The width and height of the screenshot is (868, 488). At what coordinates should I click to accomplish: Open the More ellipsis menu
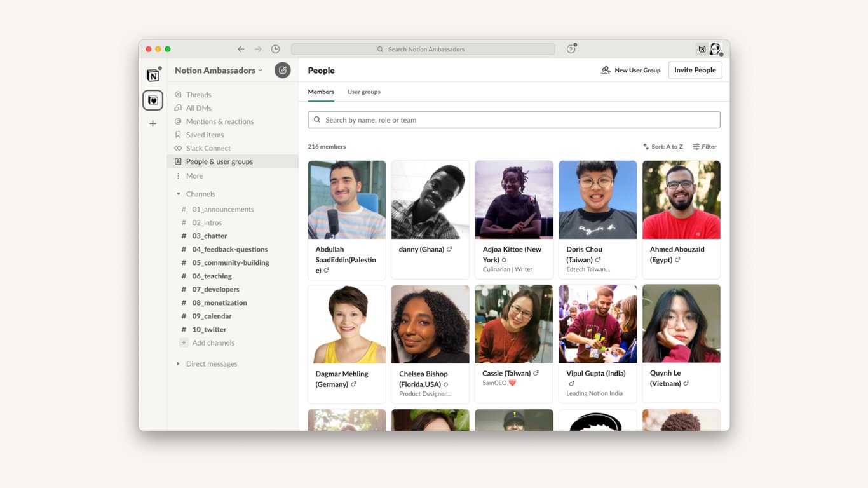click(193, 175)
